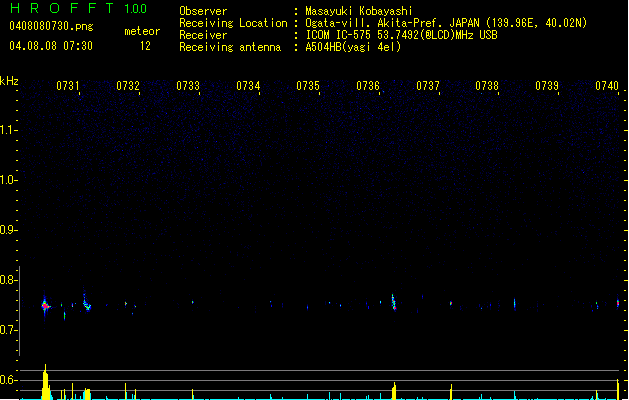Click the 1.0 kHz axis label
The height and width of the screenshot is (400, 629).
click(x=8, y=180)
